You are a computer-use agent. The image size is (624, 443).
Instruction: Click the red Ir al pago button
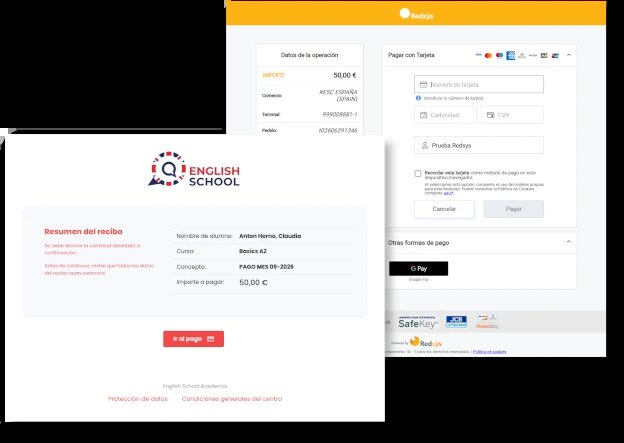pos(193,339)
